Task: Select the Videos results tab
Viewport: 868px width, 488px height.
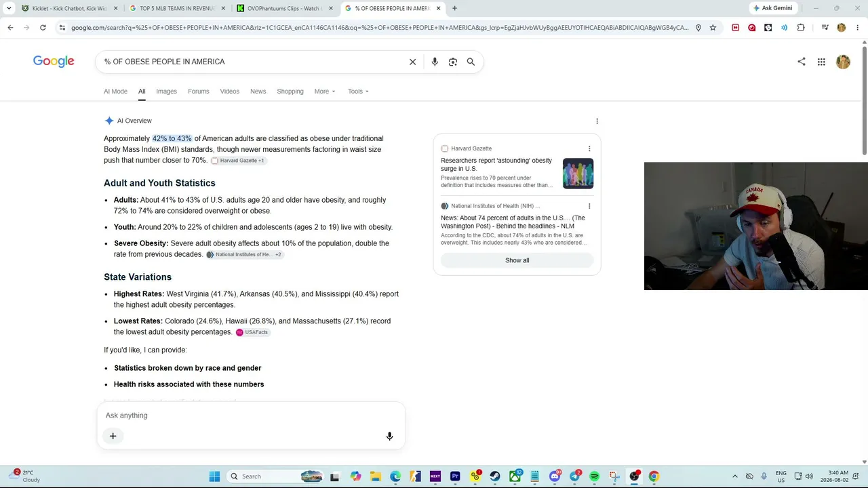Action: pos(230,91)
